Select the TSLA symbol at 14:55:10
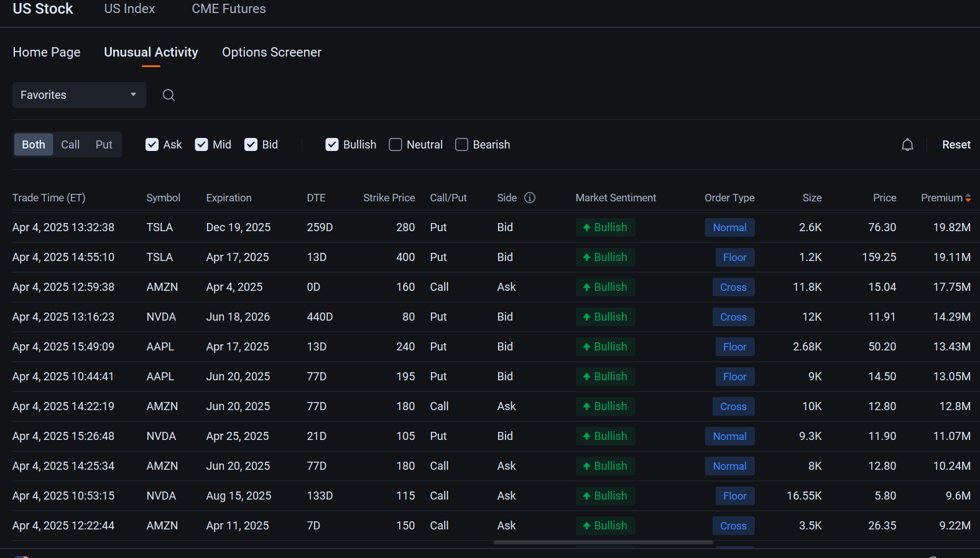980x558 pixels. (x=160, y=257)
